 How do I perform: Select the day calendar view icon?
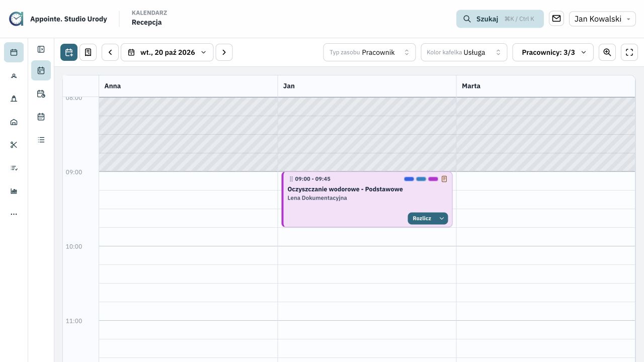tap(41, 70)
